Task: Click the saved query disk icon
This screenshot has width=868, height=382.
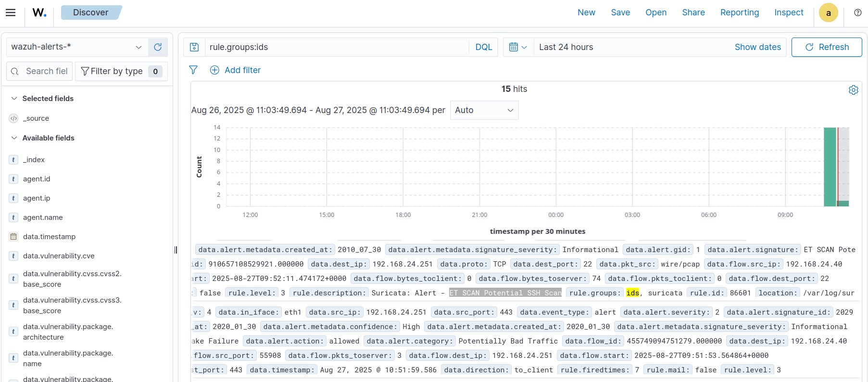Action: 194,47
